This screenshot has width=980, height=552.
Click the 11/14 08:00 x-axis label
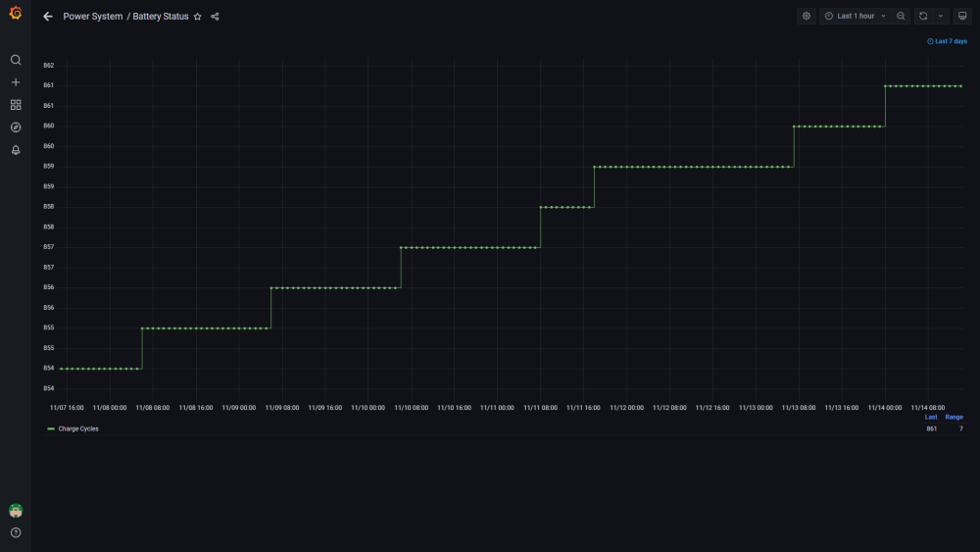tap(927, 408)
